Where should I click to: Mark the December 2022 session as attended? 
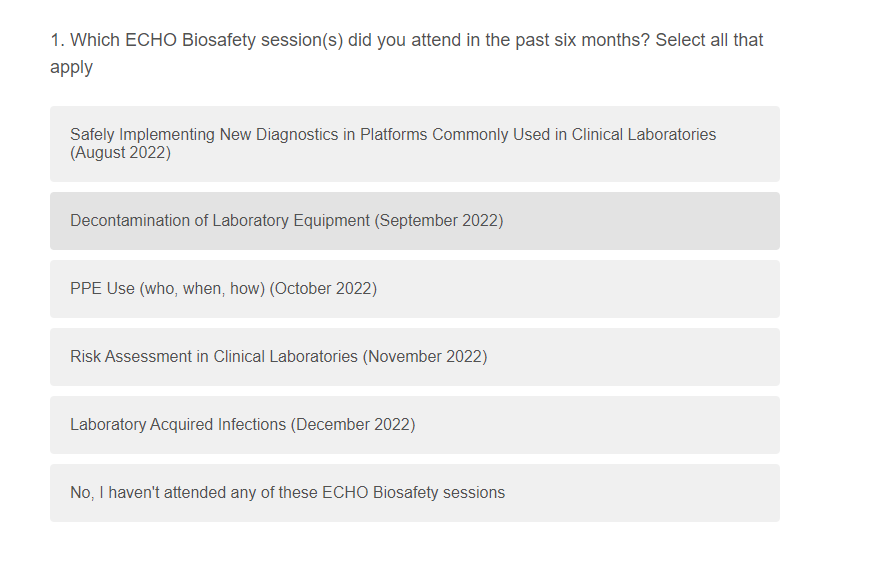(x=414, y=425)
